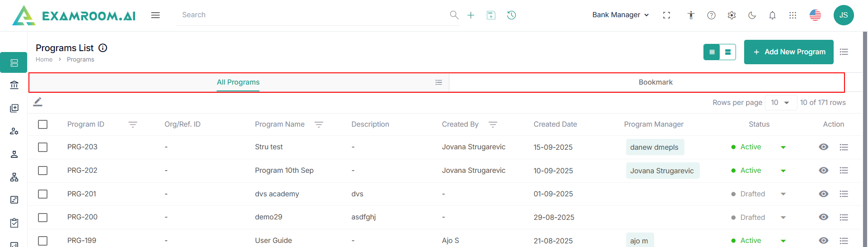Screen dimensions: 868x247
Task: Click the hamburger menu beside the logo
Action: pos(156,15)
